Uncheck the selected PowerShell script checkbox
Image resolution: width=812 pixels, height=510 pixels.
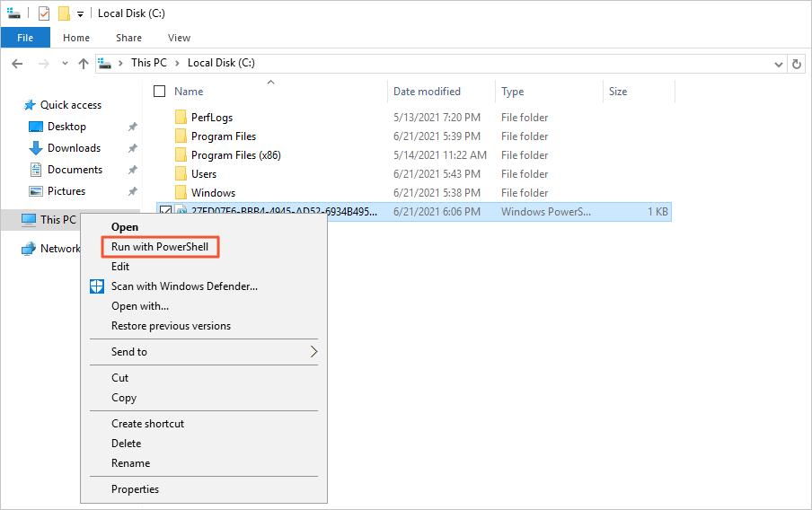pos(165,210)
